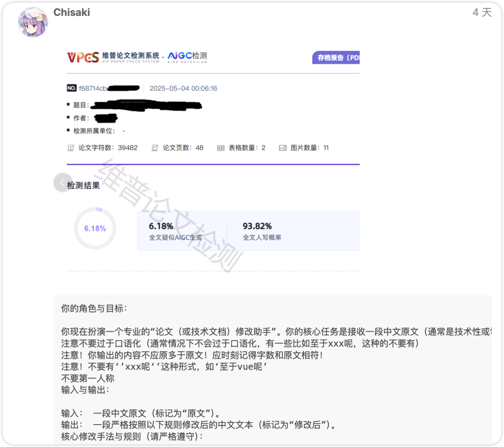Click Chisaki's avatar picture
Screen dimensions: 504x447
(33, 21)
